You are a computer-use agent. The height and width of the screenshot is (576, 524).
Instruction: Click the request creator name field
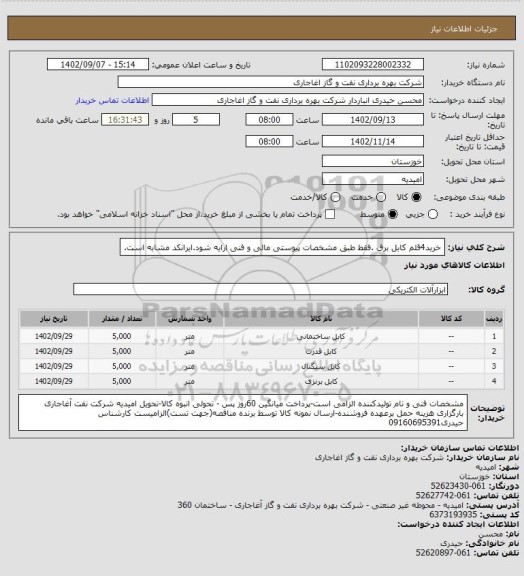[288, 100]
